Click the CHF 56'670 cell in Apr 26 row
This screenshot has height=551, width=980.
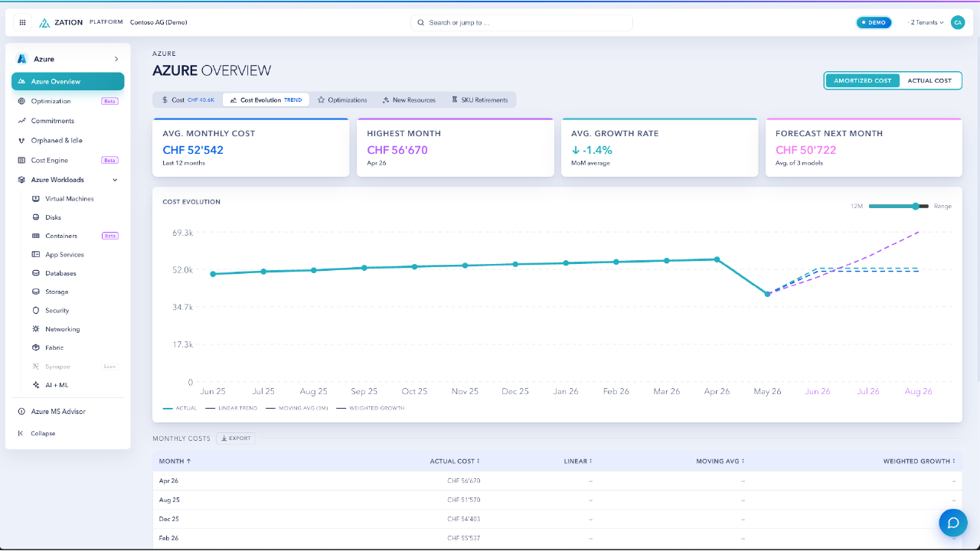click(464, 481)
